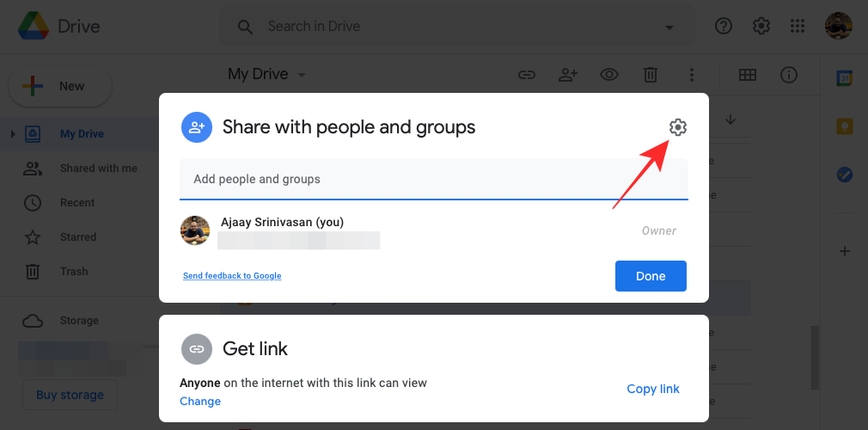Open the Help question mark icon
Screen dimensions: 868x430
pyautogui.click(x=724, y=27)
